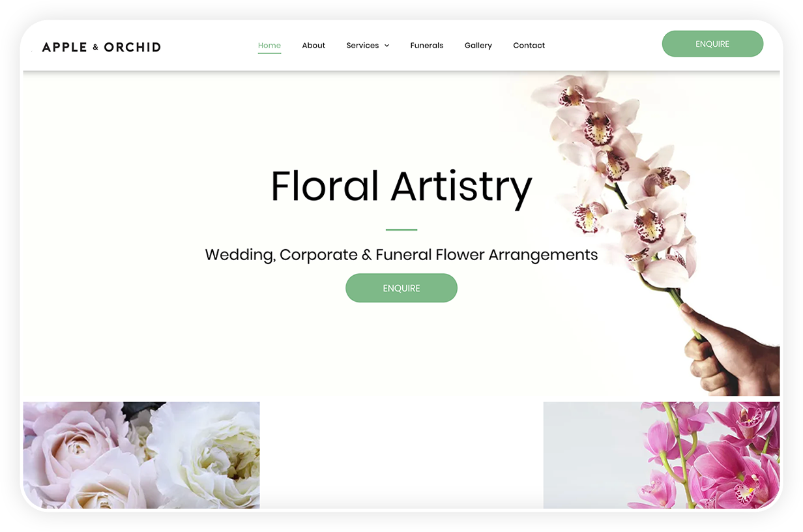Click the divider line under Floral Artistry
The width and height of the screenshot is (803, 532).
pos(401,229)
